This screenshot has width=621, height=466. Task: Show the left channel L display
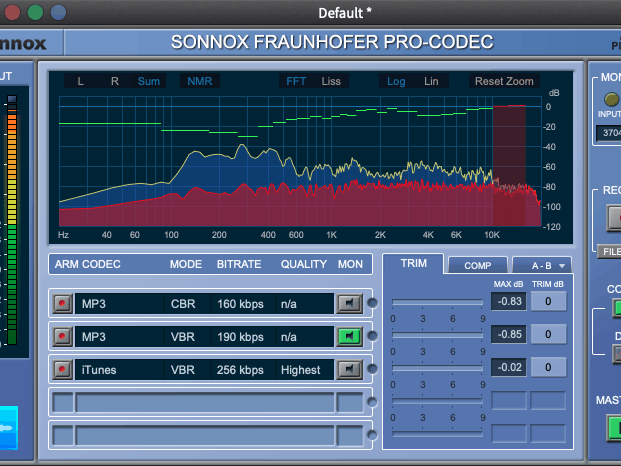(80, 81)
